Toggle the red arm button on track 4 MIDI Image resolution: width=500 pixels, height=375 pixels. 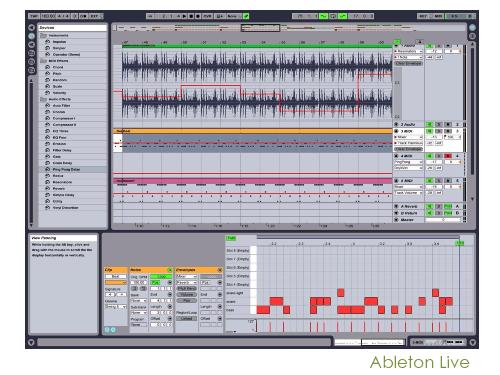(448, 156)
